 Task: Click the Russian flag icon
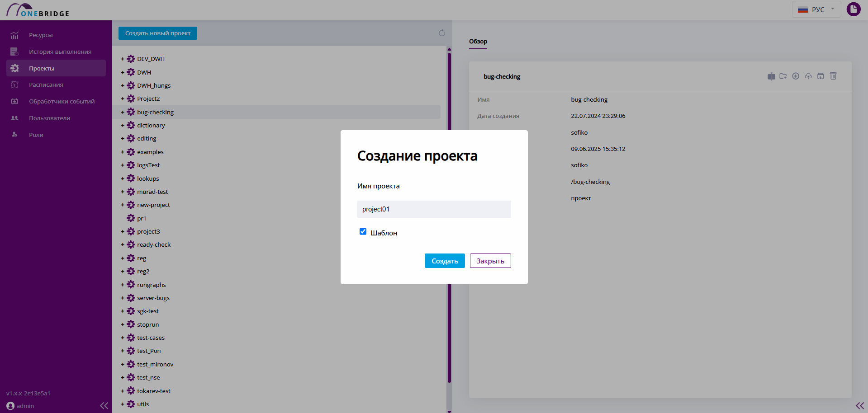[803, 9]
